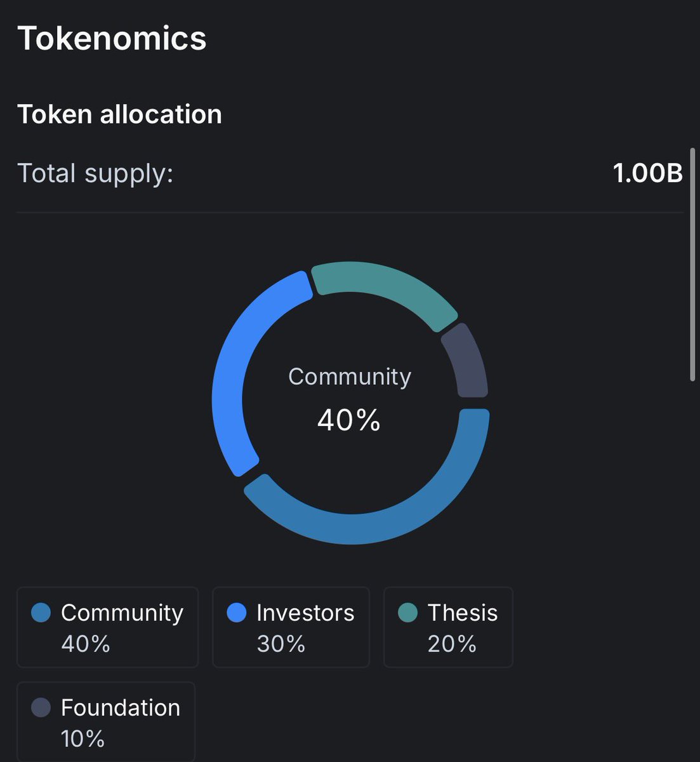700x762 pixels.
Task: Click the Tokenomics heading
Action: click(x=112, y=38)
